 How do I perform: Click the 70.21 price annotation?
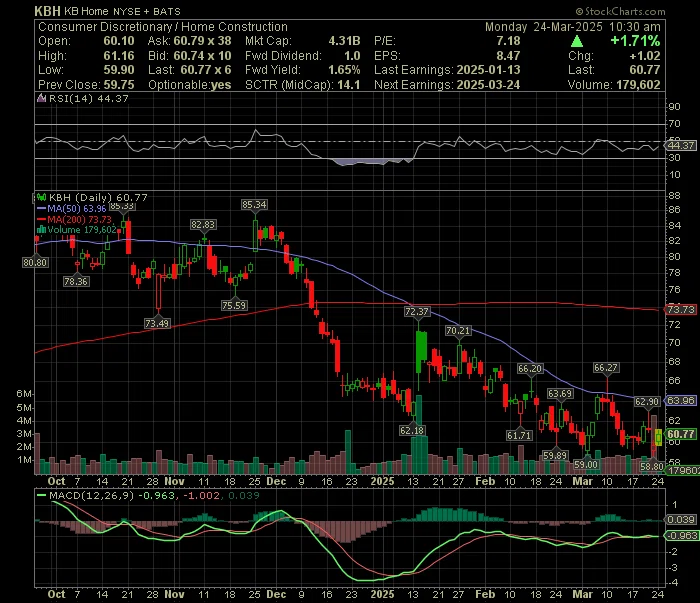tap(458, 330)
